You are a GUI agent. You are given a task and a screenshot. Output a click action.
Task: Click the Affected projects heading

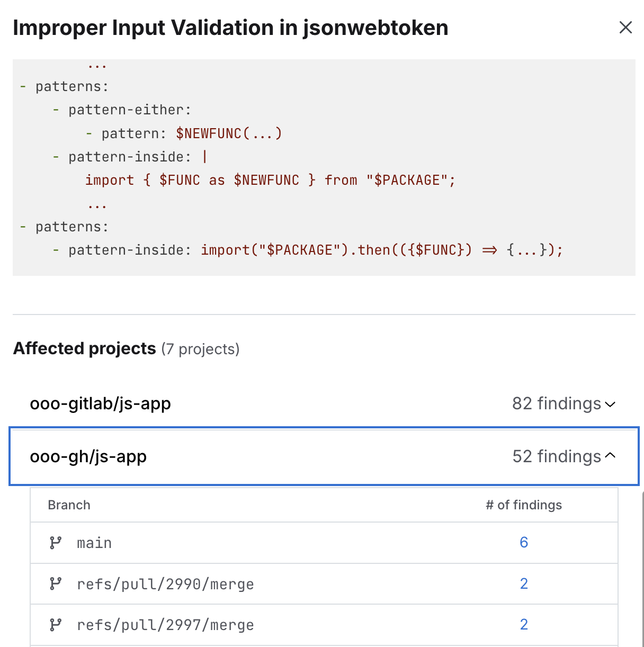(x=85, y=348)
